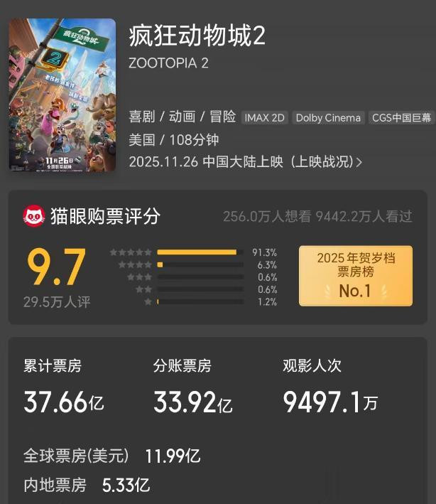Select the Dolby Cinema format tag
The image size is (436, 504).
tap(328, 118)
